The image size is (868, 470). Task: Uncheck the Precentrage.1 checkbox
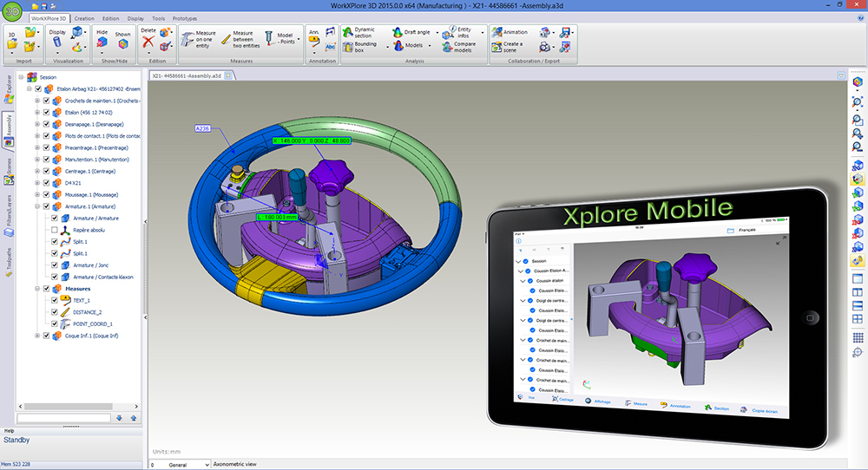[47, 147]
